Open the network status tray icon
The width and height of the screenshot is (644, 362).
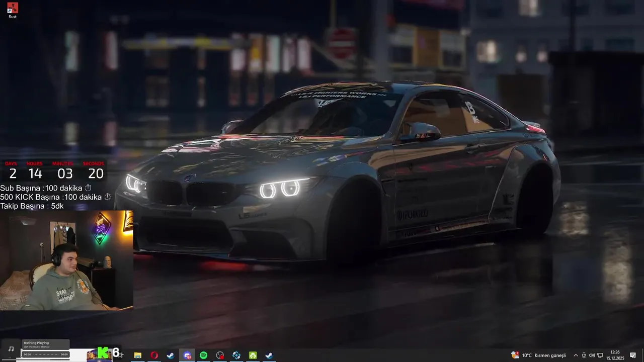(x=600, y=355)
